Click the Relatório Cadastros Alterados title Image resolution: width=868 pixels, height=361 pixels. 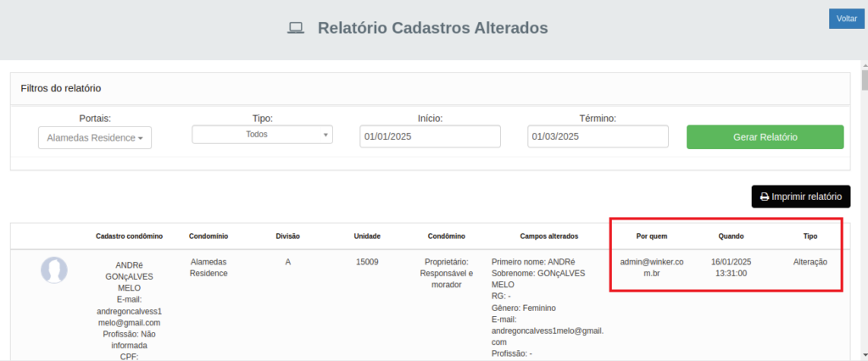432,28
